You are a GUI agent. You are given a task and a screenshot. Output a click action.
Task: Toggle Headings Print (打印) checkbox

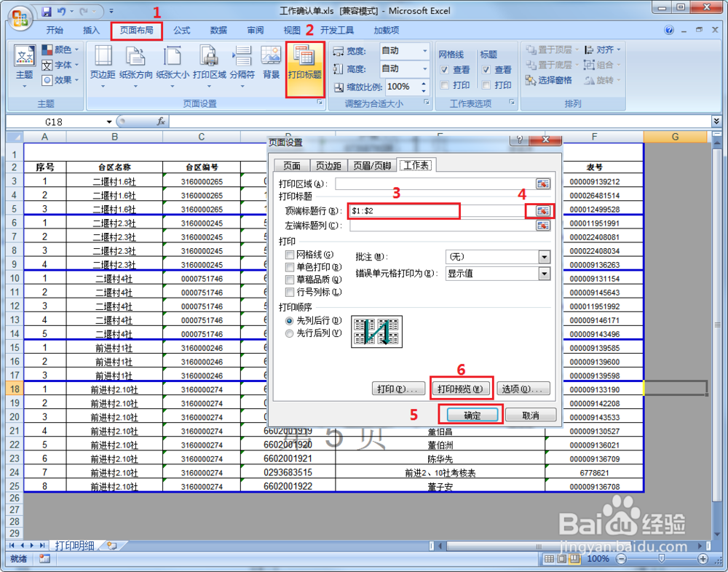tap(486, 85)
